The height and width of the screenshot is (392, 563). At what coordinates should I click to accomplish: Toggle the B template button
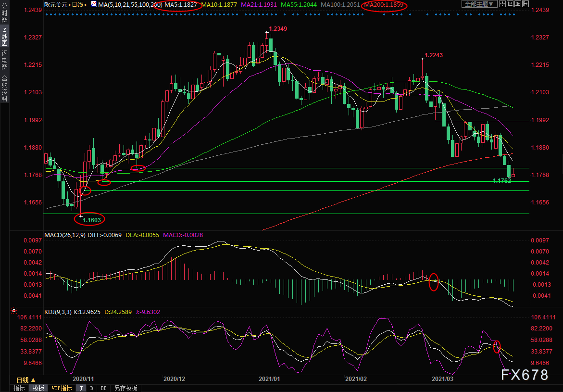[x=91, y=388]
